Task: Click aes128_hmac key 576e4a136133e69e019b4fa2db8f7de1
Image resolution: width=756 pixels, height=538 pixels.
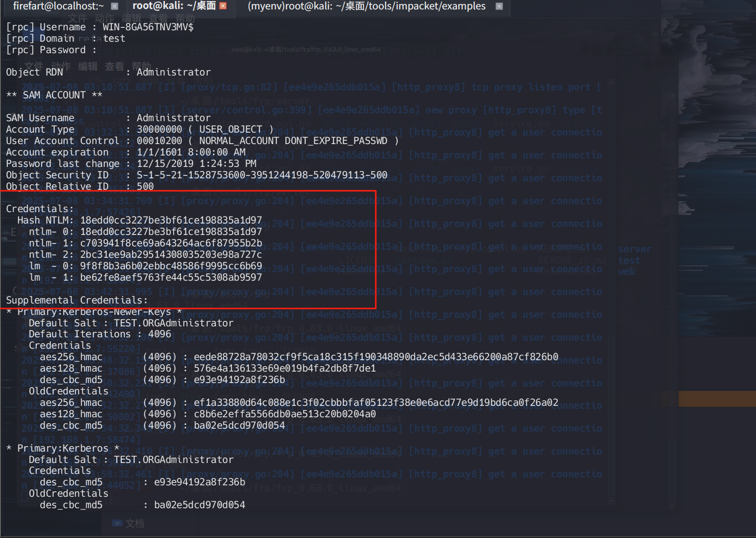Action: (x=285, y=368)
